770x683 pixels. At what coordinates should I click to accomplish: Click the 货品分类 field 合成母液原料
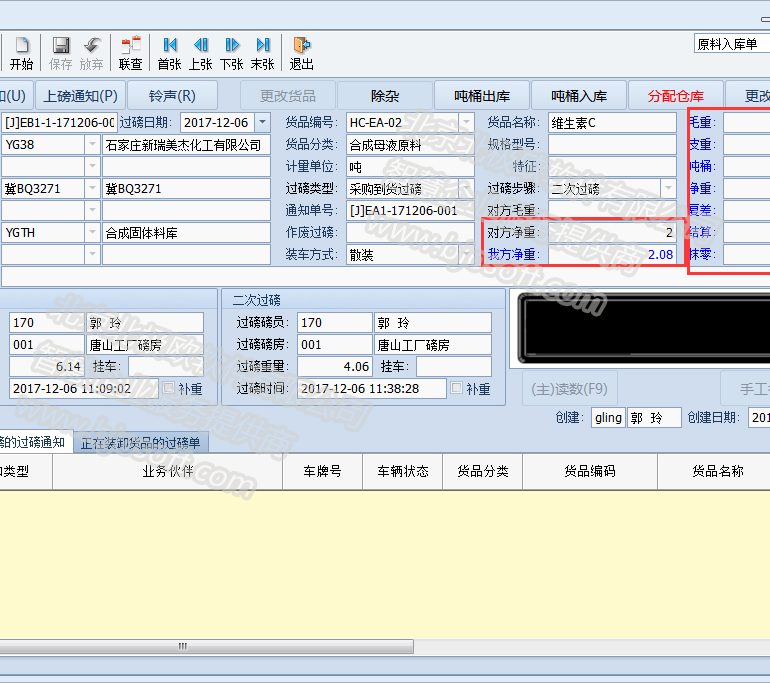tap(410, 144)
